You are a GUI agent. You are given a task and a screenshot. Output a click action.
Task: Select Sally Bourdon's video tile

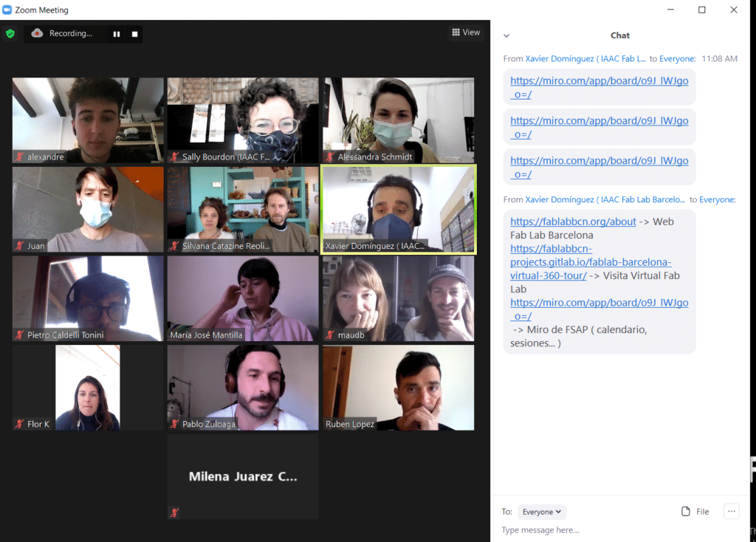click(243, 120)
